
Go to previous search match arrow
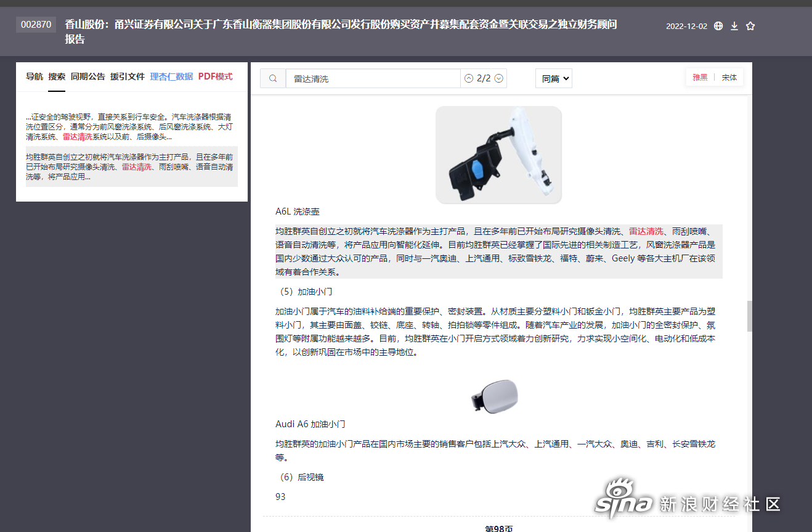469,78
